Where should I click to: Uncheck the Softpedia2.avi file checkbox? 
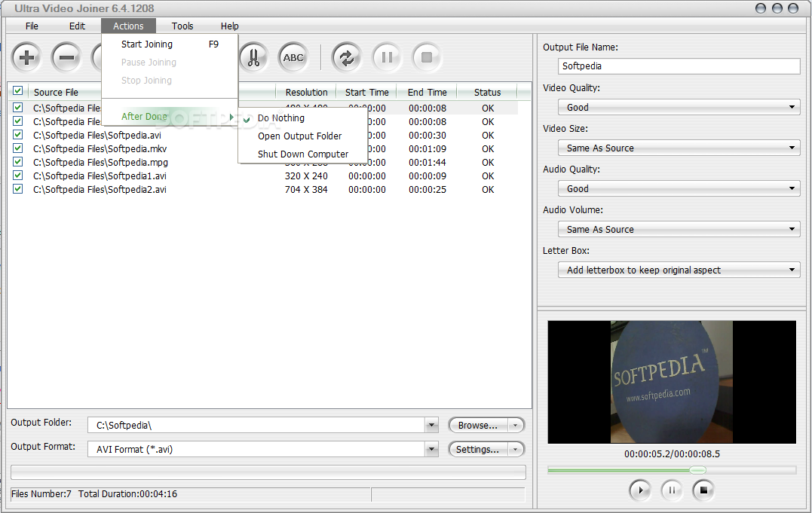[17, 189]
